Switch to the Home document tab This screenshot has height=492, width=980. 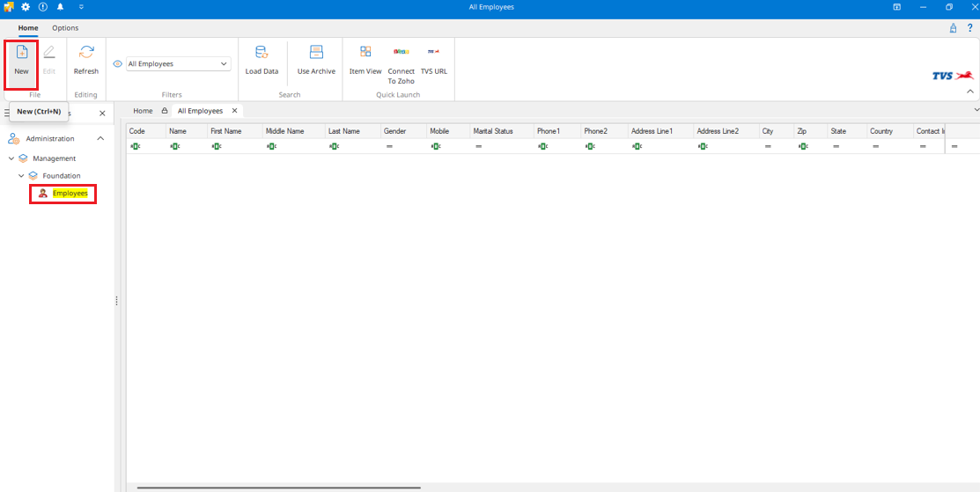(x=143, y=111)
